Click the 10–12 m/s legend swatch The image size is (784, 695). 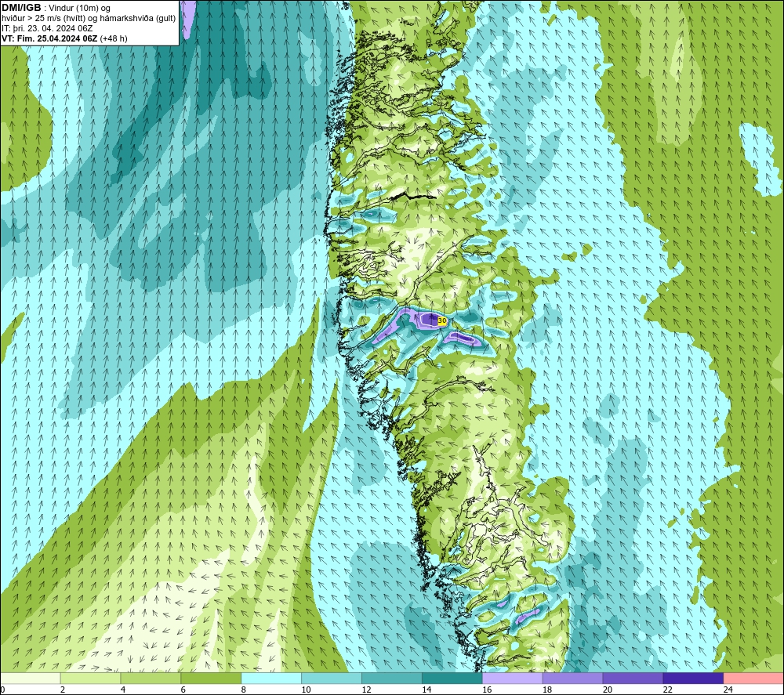332,678
